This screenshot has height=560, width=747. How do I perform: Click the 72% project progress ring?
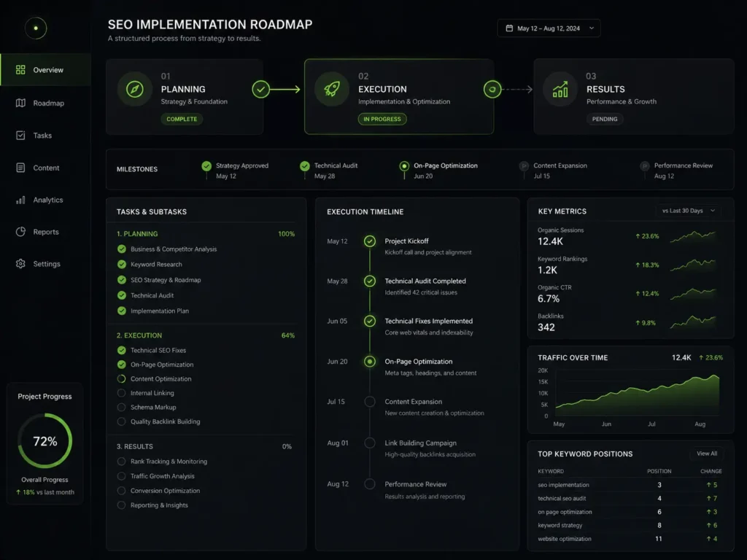[44, 441]
